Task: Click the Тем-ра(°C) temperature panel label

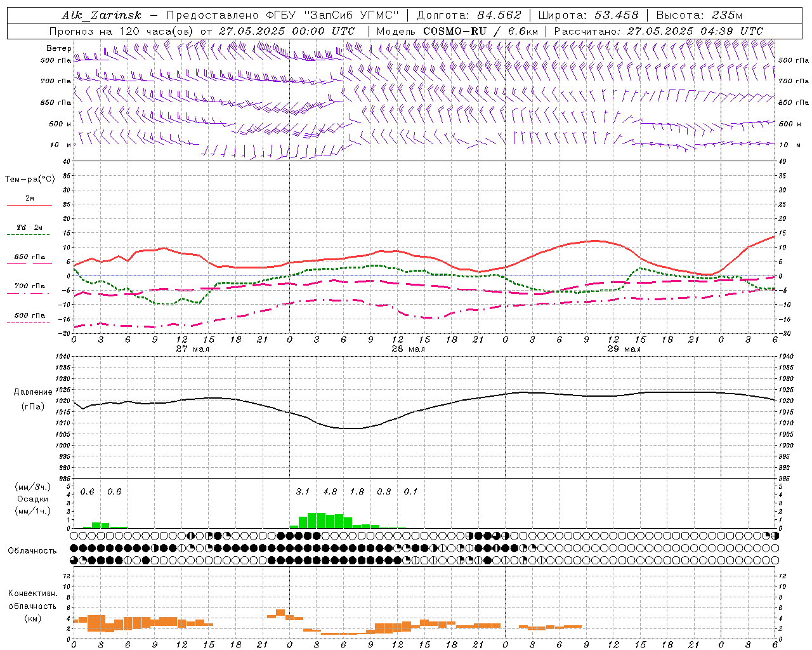Action: [30, 180]
